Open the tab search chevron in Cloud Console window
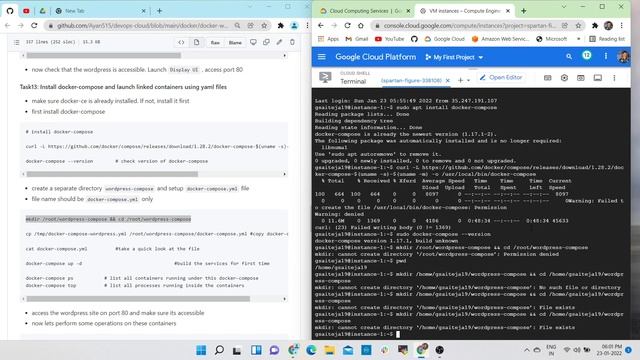Screen dimensions: 640x360 click(564, 7)
